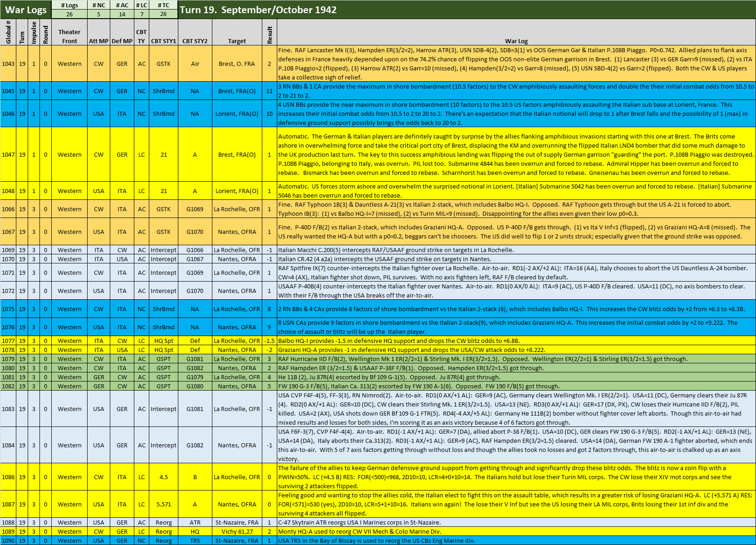Select the '# Logs' count cell showing 26
Viewport: 756px width, 545px height.
(69, 14)
